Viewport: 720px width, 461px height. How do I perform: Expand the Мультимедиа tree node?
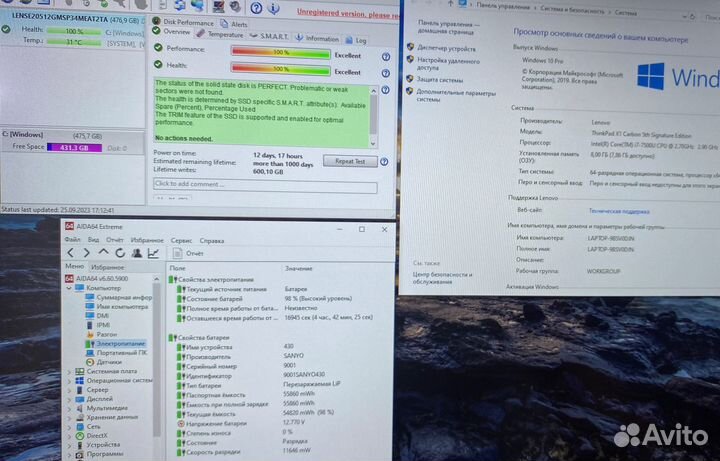69,408
